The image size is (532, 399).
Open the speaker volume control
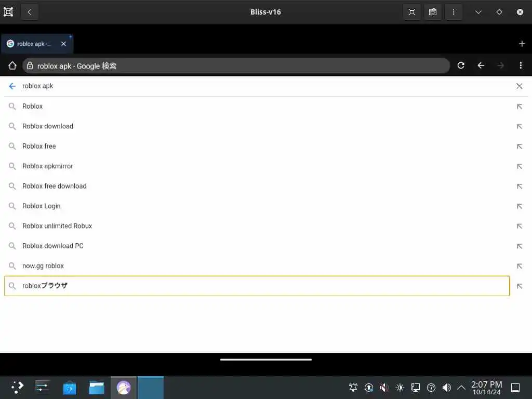coord(446,388)
